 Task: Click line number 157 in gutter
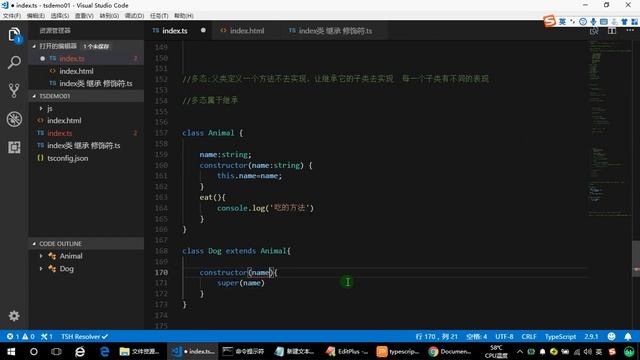coord(161,133)
